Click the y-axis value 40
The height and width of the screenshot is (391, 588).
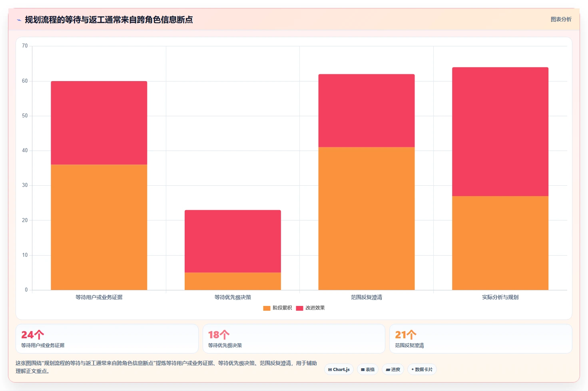click(25, 151)
